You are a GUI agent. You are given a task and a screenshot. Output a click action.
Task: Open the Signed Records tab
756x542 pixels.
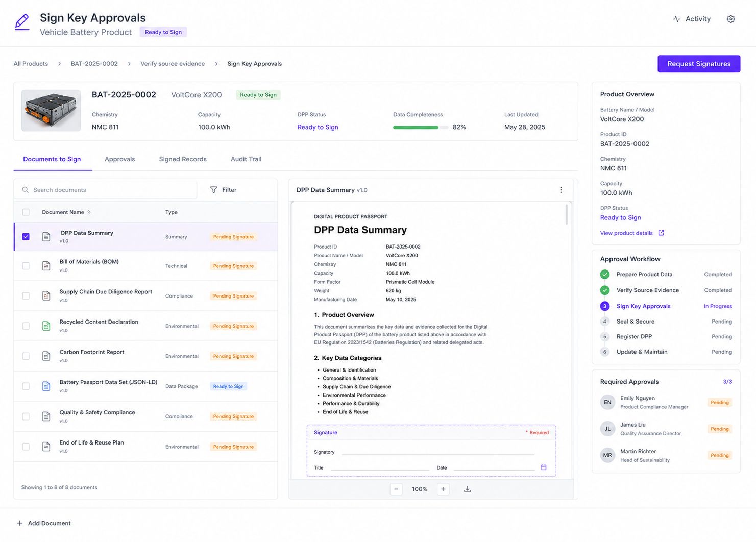[x=183, y=159]
